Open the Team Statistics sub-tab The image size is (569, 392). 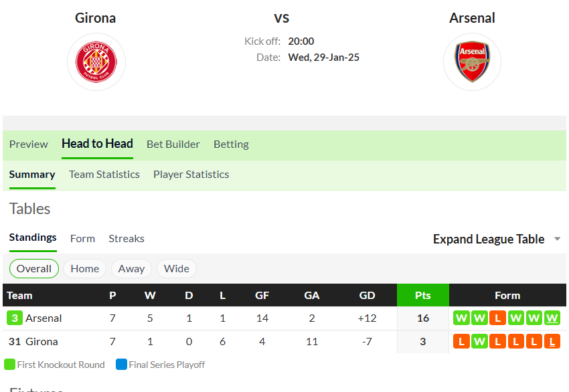click(104, 175)
